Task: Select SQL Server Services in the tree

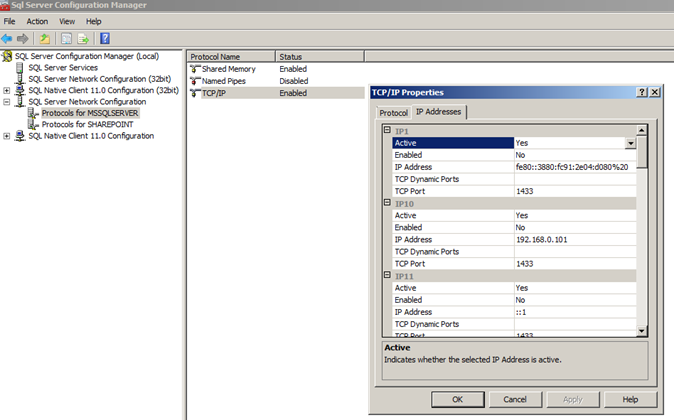Action: pos(63,68)
